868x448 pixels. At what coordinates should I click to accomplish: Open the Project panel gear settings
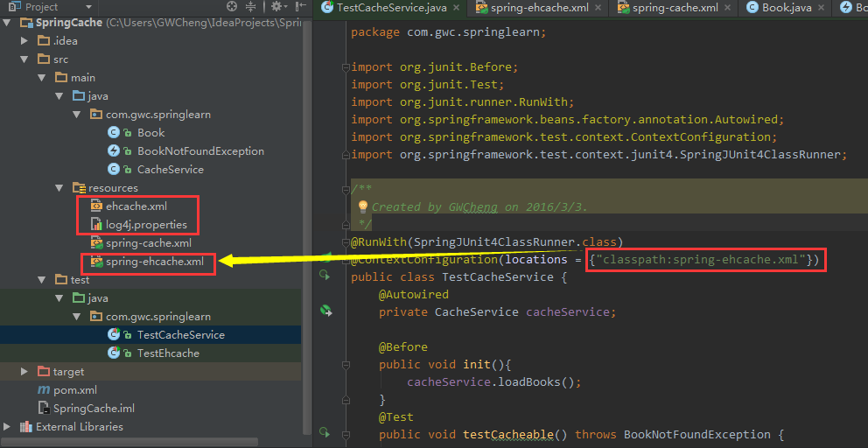[276, 7]
